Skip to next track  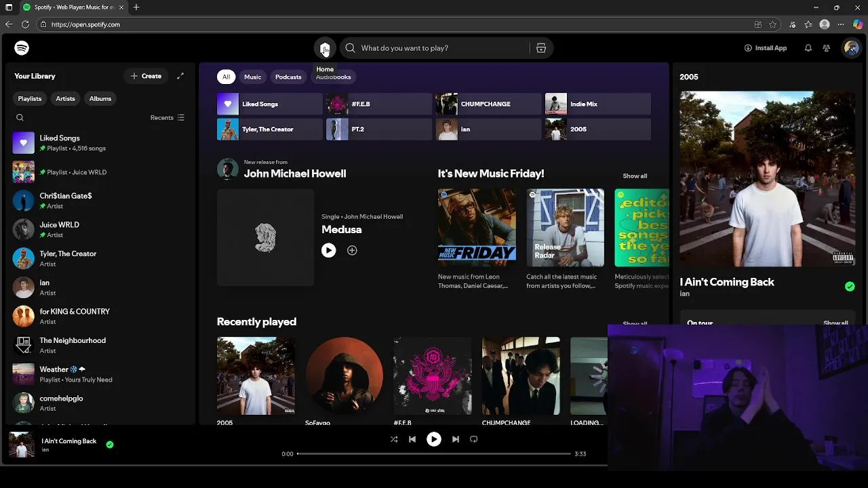click(456, 439)
